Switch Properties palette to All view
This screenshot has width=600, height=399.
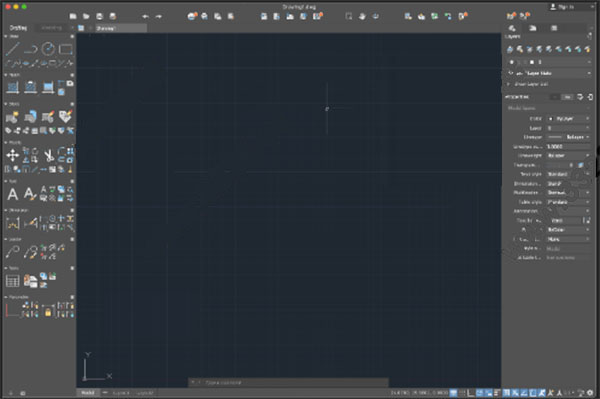(567, 97)
